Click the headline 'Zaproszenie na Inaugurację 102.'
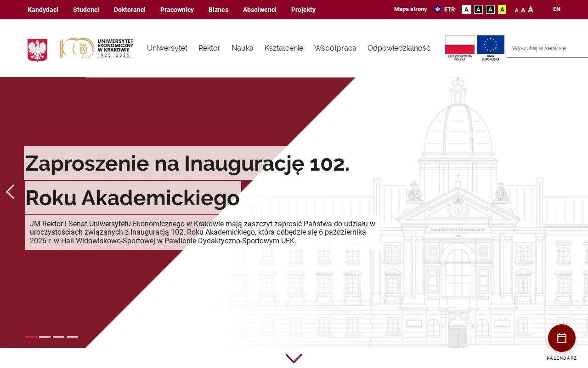 (x=187, y=163)
